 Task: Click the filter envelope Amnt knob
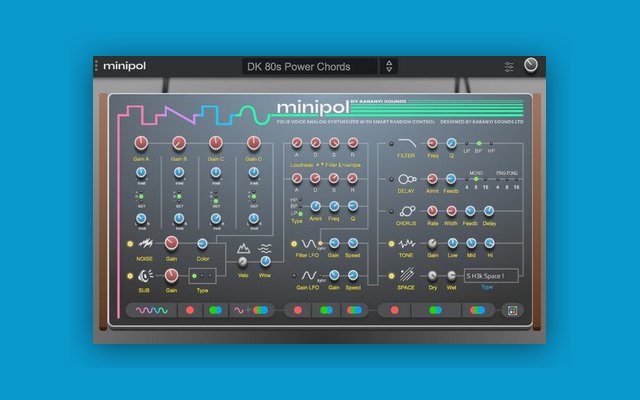pyautogui.click(x=315, y=207)
